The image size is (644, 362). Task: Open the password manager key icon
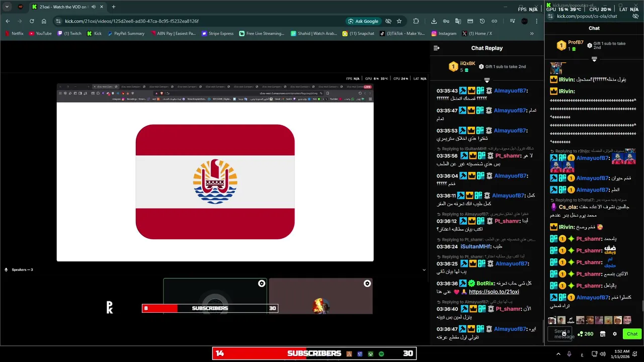pos(446,21)
